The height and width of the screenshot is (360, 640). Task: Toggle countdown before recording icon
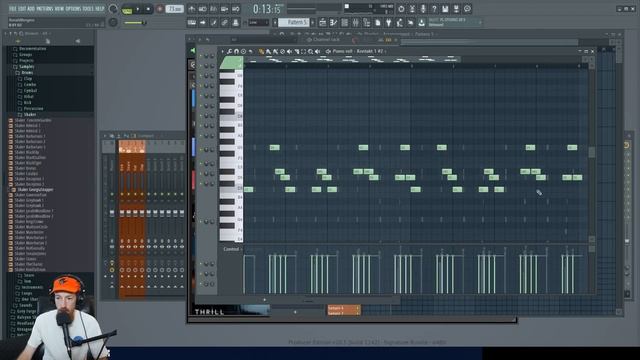coord(214,9)
